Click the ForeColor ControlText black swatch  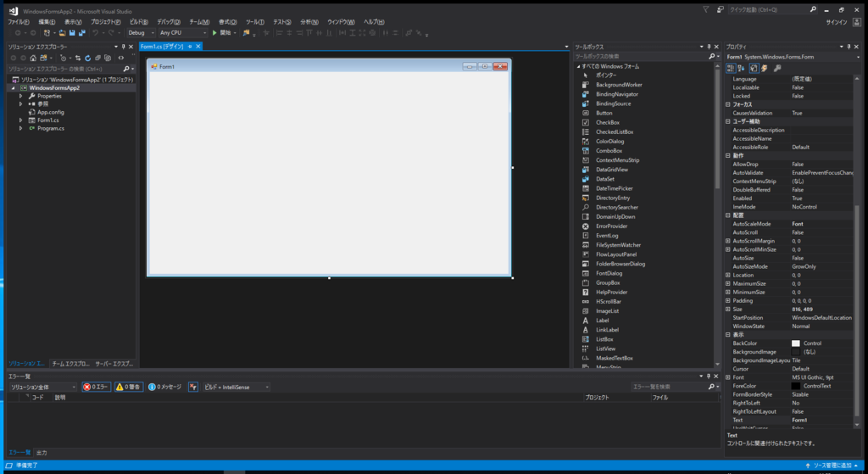pos(795,386)
